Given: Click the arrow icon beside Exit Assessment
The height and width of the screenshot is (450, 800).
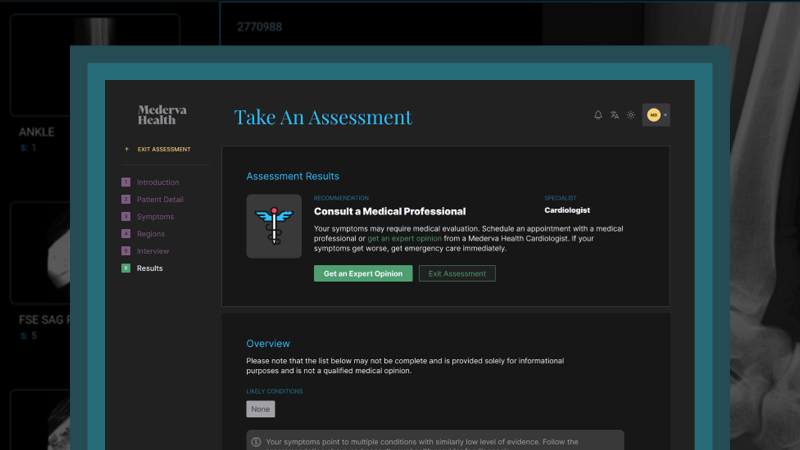Looking at the screenshot, I should tap(126, 149).
